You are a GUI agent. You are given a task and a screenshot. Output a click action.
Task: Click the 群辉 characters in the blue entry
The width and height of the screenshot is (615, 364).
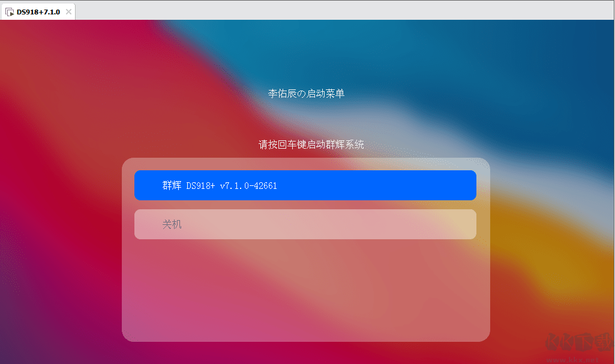click(172, 185)
